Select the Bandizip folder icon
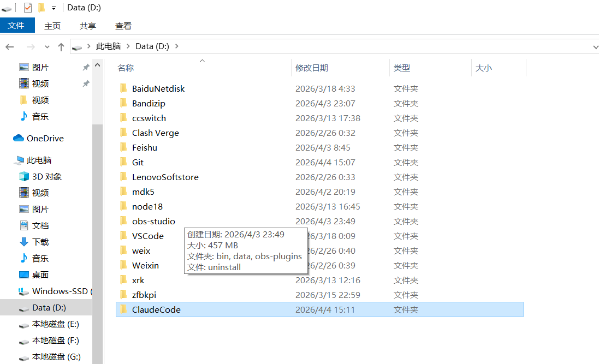Viewport: 599px width, 364px height. (x=123, y=103)
